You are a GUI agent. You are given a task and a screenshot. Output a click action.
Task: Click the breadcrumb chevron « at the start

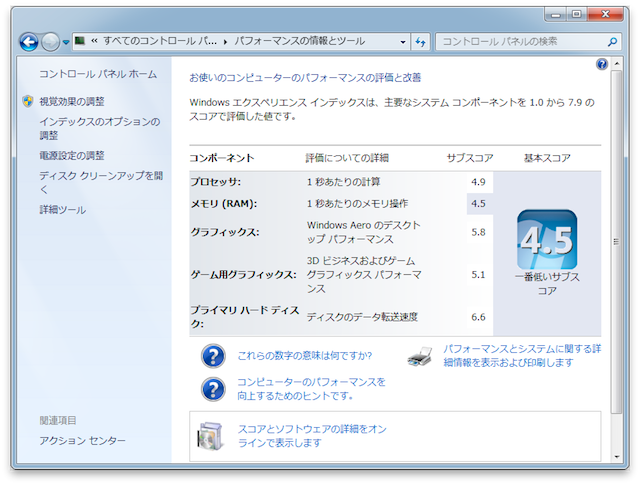(94, 41)
